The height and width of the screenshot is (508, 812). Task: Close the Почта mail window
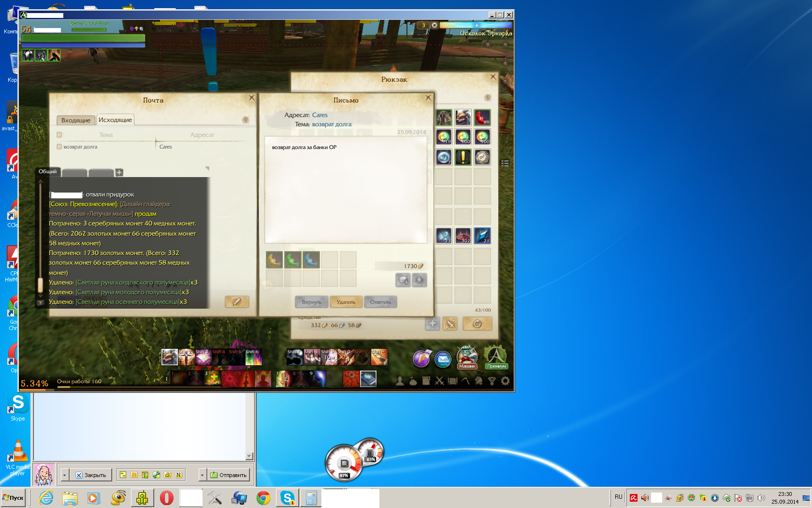(252, 98)
